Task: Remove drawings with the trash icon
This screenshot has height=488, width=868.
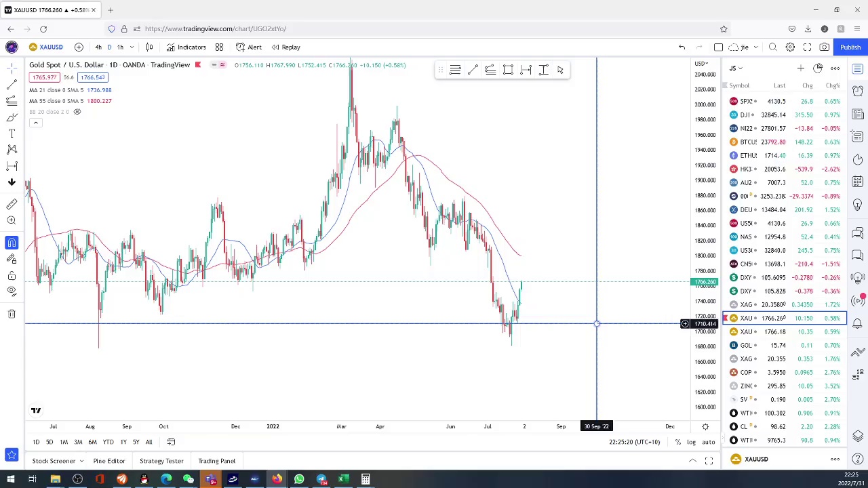Action: pyautogui.click(x=12, y=314)
